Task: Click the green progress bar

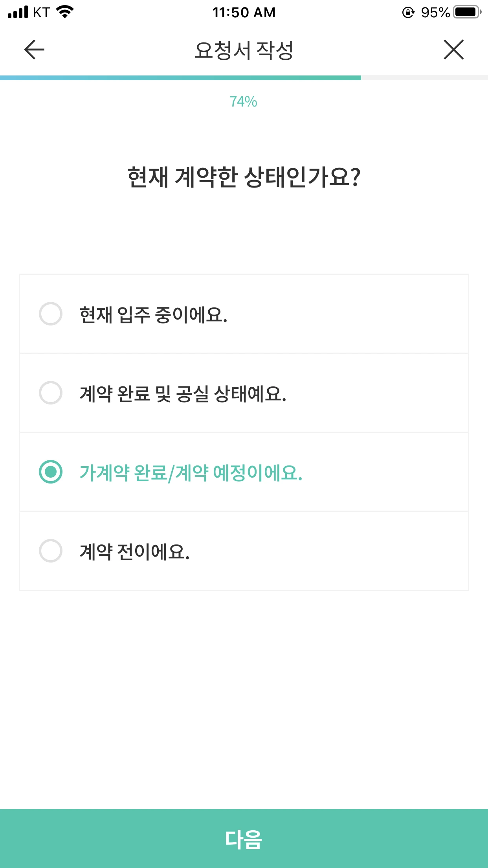Action: [x=181, y=78]
